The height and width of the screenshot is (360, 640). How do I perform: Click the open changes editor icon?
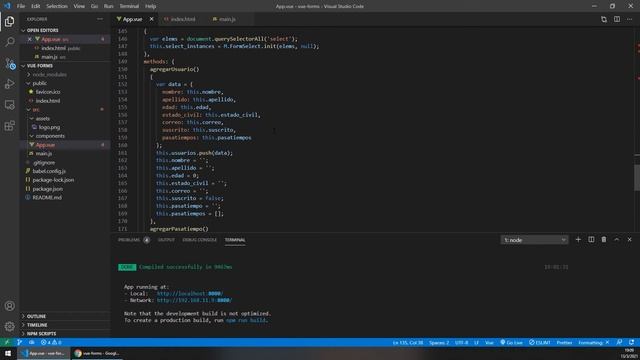click(x=604, y=19)
